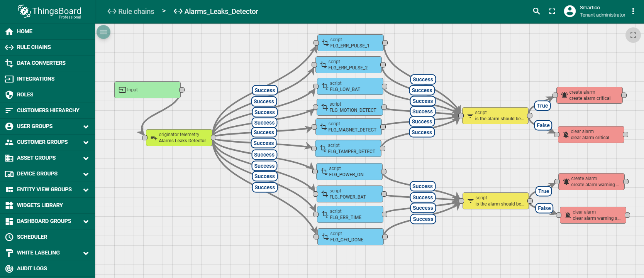Expand the User Groups sidebar section

click(86, 126)
